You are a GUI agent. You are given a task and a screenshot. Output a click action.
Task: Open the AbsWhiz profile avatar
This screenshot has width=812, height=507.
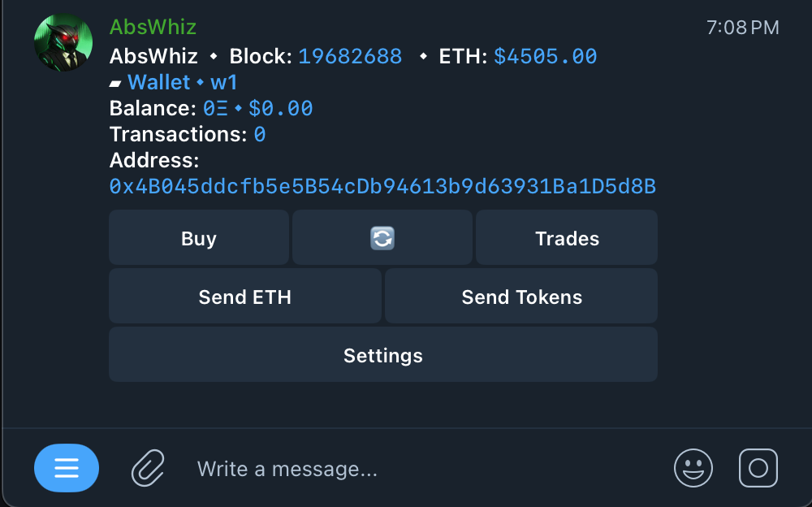click(63, 43)
